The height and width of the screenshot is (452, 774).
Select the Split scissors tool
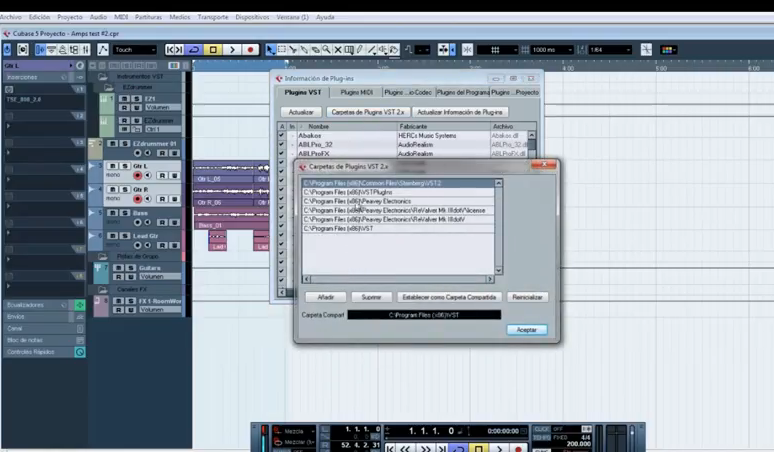(293, 50)
